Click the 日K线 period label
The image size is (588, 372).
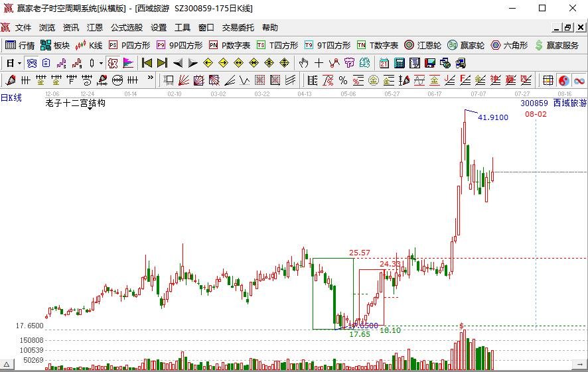(x=11, y=97)
